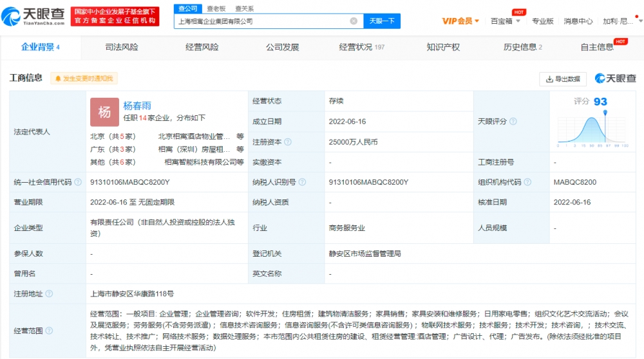Click the 杨 avatar of the legal representative

coord(104,111)
